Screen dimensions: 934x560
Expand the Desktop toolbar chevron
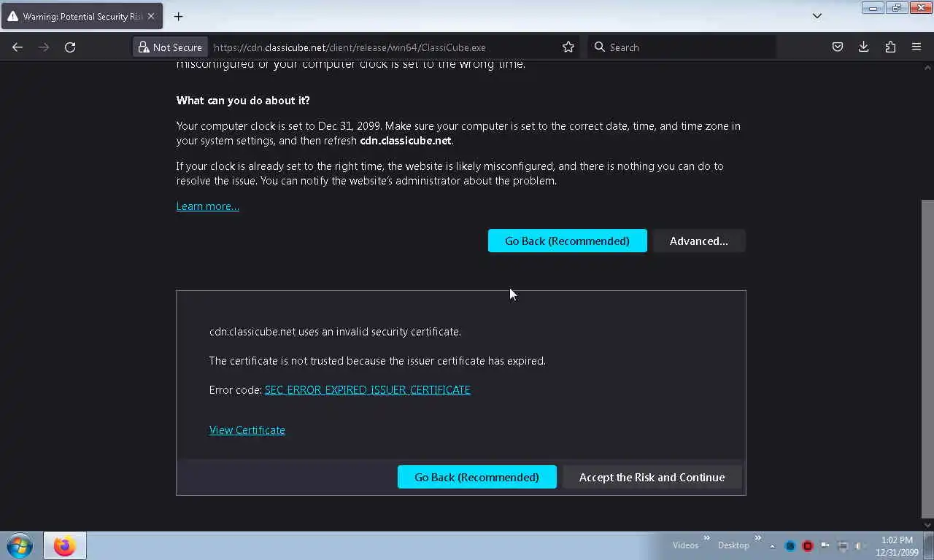[757, 538]
